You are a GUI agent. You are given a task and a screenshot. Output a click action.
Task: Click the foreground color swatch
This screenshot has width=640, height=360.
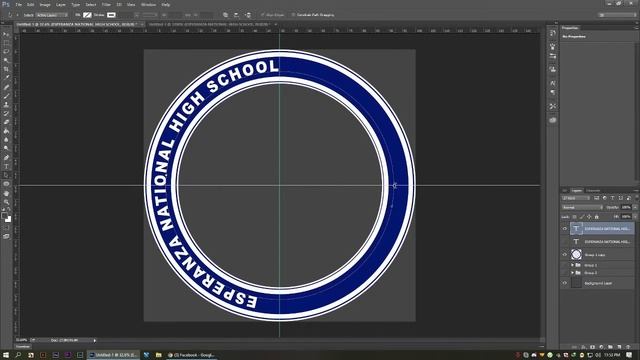point(4,216)
